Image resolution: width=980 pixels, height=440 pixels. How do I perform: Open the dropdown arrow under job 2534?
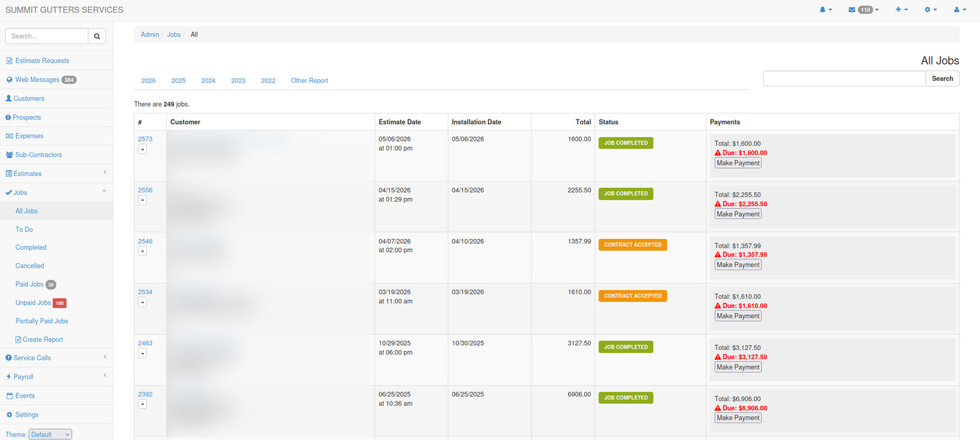coord(142,303)
